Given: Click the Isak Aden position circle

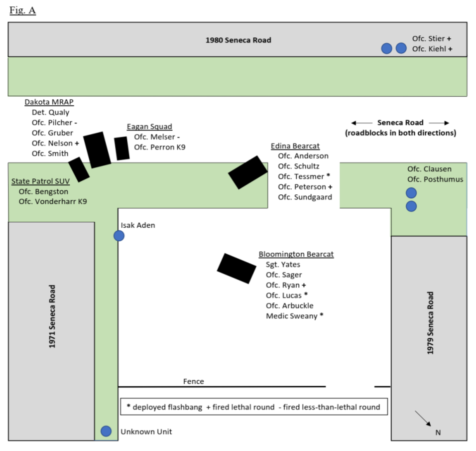Looking at the screenshot, I should 119,236.
